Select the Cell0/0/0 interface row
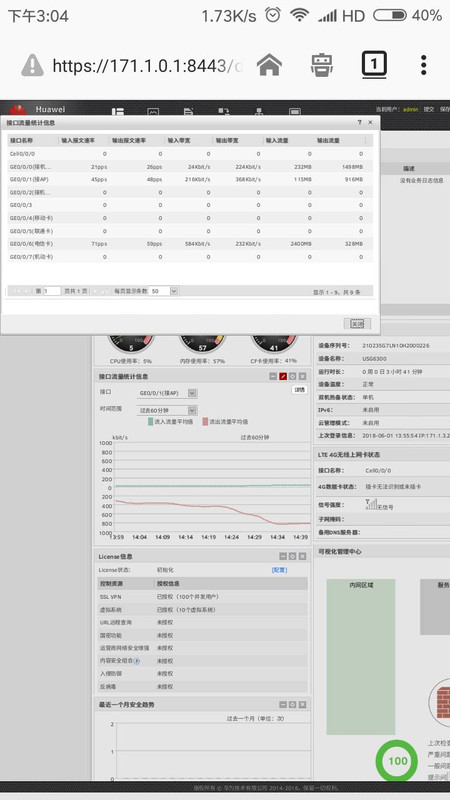This screenshot has height=800, width=450. click(190, 154)
